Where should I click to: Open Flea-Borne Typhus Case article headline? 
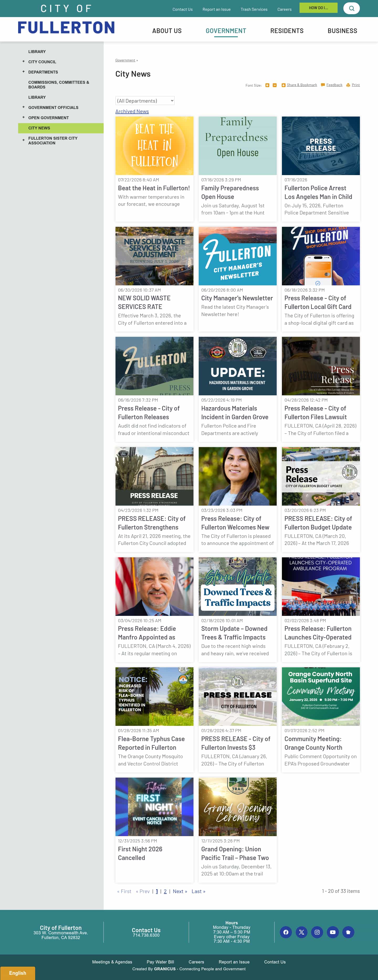151,743
